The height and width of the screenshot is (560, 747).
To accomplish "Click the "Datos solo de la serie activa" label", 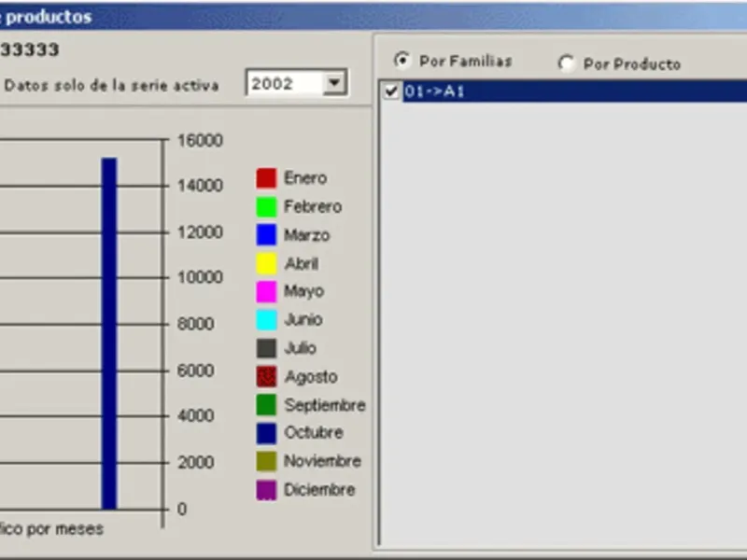I will point(111,86).
